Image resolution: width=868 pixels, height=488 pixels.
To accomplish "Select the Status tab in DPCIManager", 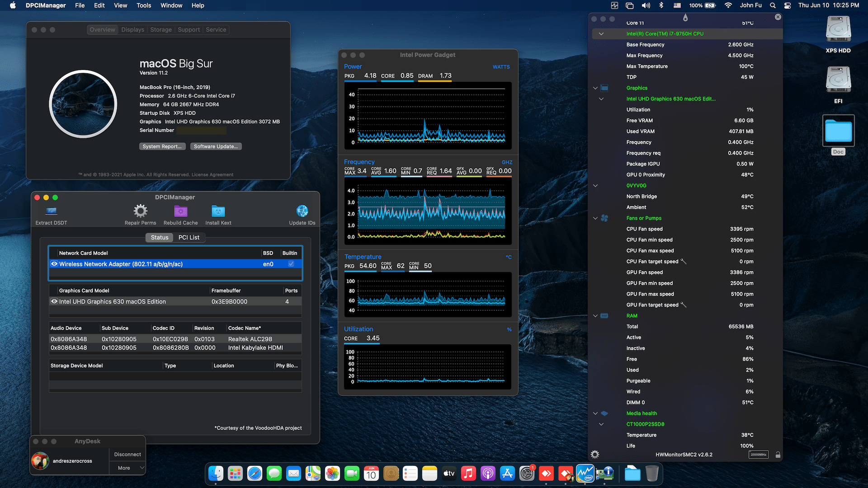I will point(159,237).
